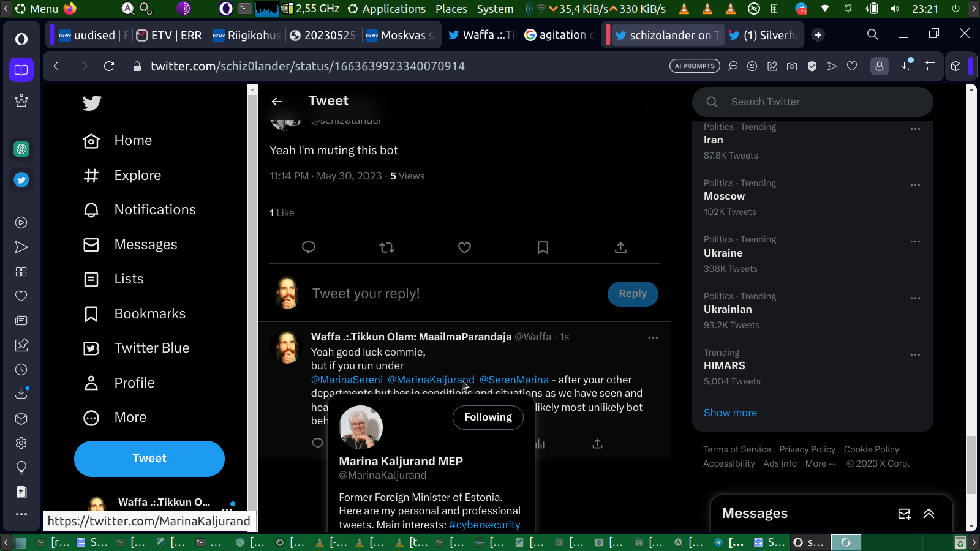Click the Reply button
Image resolution: width=980 pixels, height=551 pixels.
pyautogui.click(x=633, y=294)
